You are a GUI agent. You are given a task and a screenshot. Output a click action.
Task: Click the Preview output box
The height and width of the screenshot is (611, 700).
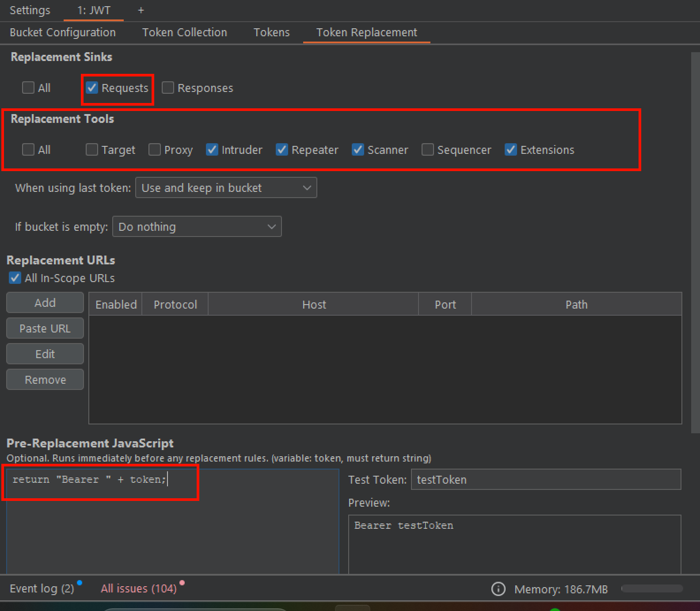click(515, 545)
